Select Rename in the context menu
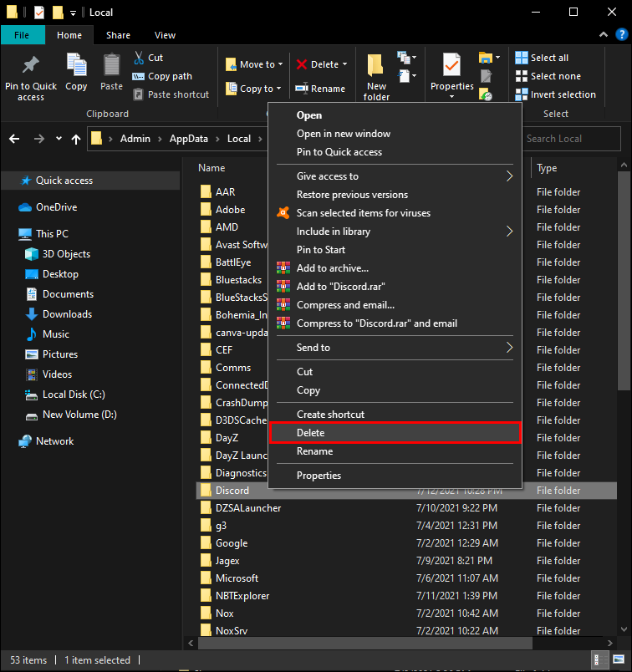 (x=395, y=451)
